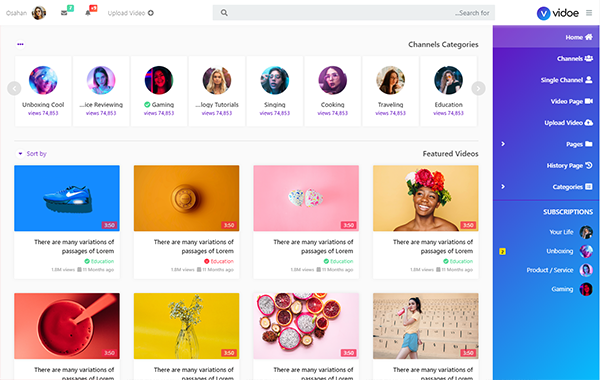600x380 pixels.
Task: Focus the Search for input field
Action: (354, 13)
